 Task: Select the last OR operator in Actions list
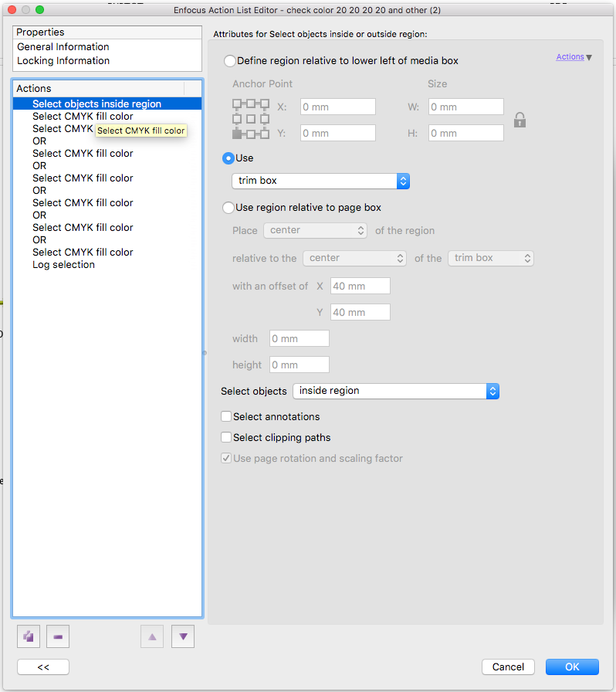click(x=107, y=239)
